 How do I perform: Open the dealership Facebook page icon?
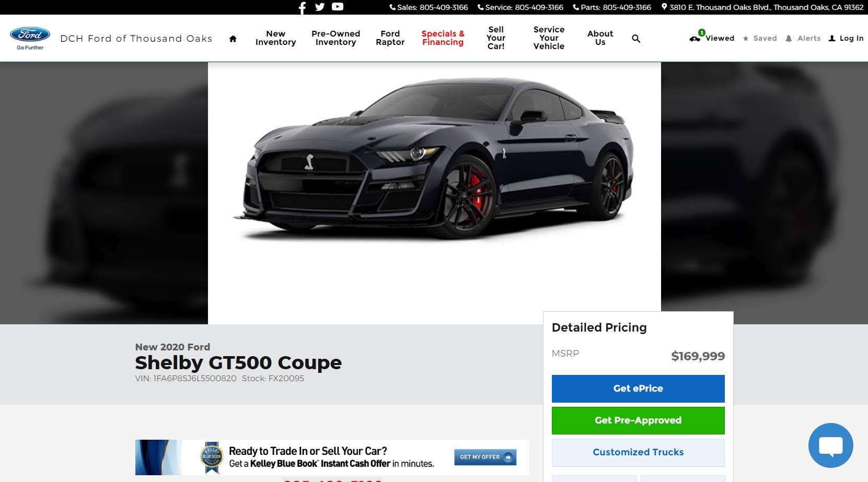click(x=302, y=7)
